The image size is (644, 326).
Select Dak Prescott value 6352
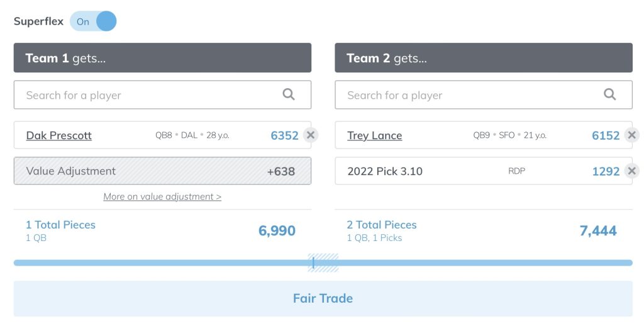pyautogui.click(x=284, y=135)
